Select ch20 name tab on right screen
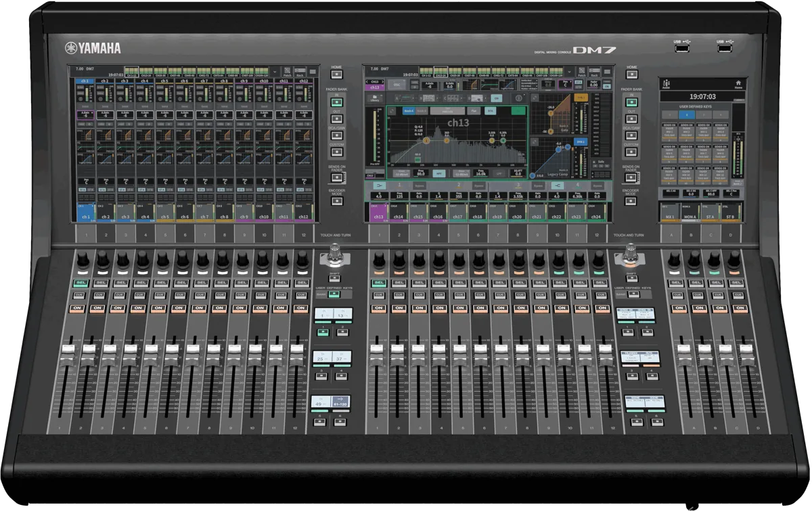Viewport: 812px width, 511px height. pos(517,213)
